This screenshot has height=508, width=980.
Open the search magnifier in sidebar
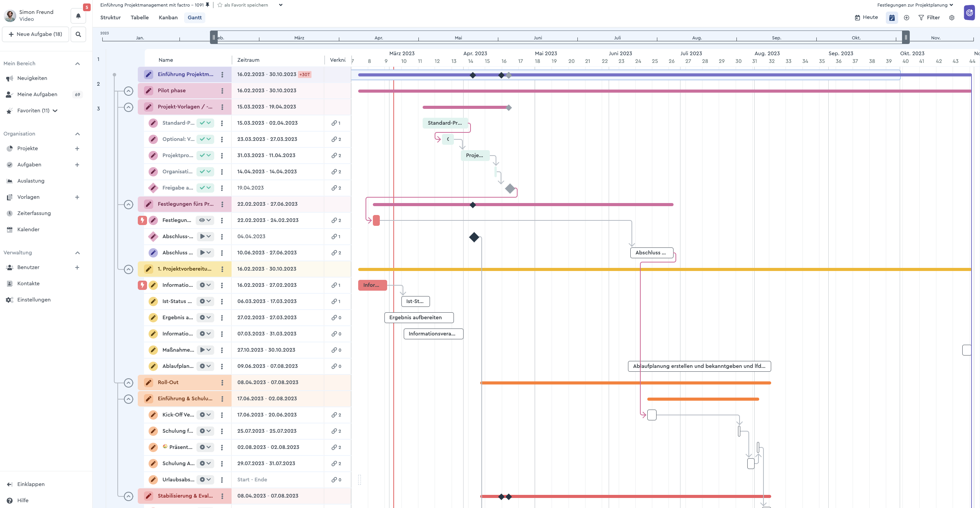[x=78, y=34]
